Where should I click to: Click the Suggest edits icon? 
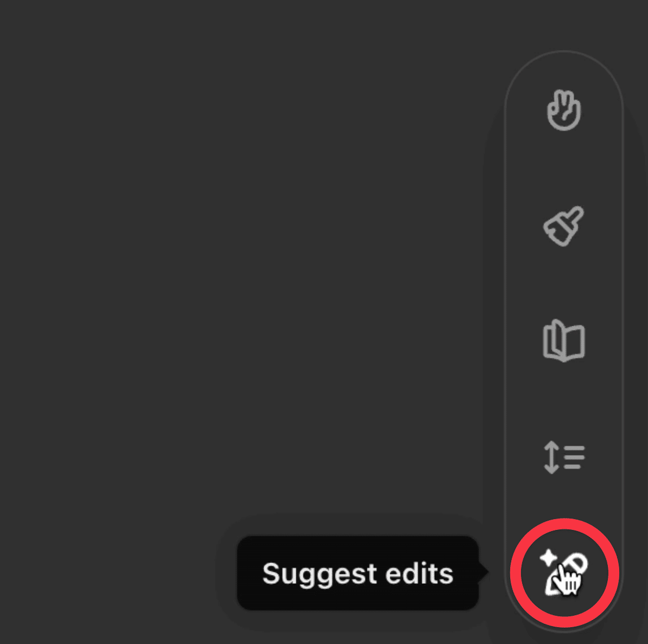564,573
